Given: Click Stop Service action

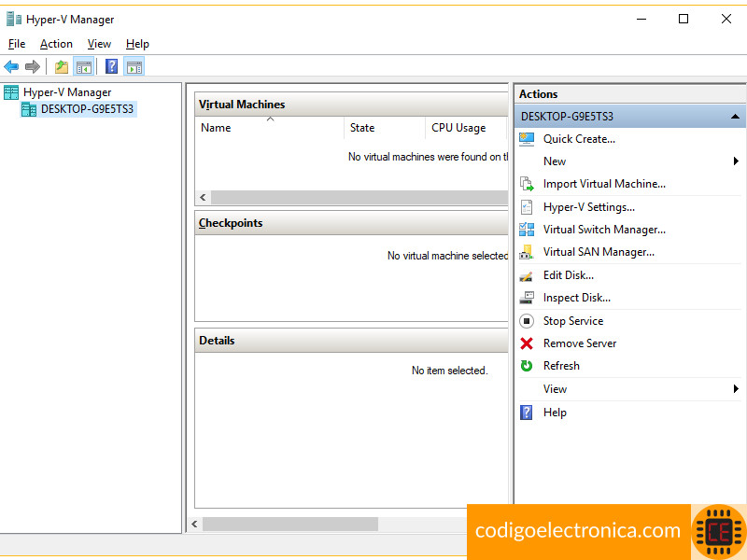Looking at the screenshot, I should (573, 321).
